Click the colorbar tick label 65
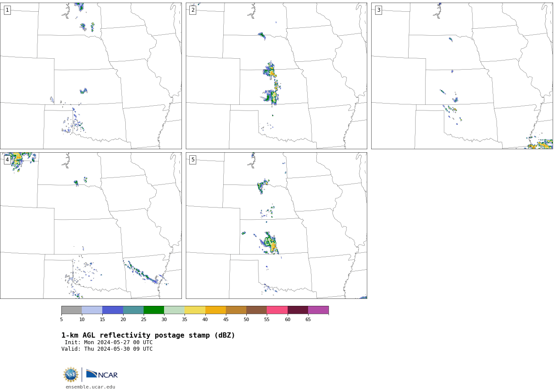The height and width of the screenshot is (392, 557). tap(308, 320)
